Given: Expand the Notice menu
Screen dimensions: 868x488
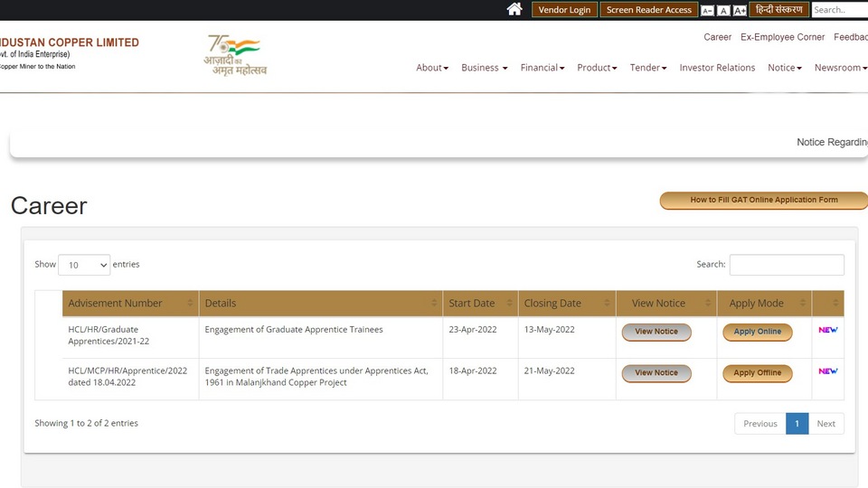Looking at the screenshot, I should pos(785,68).
